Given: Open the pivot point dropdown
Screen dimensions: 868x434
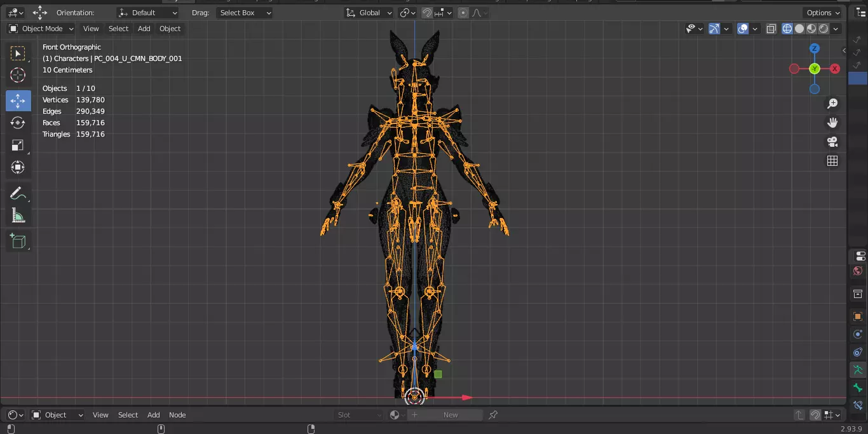Looking at the screenshot, I should [407, 13].
